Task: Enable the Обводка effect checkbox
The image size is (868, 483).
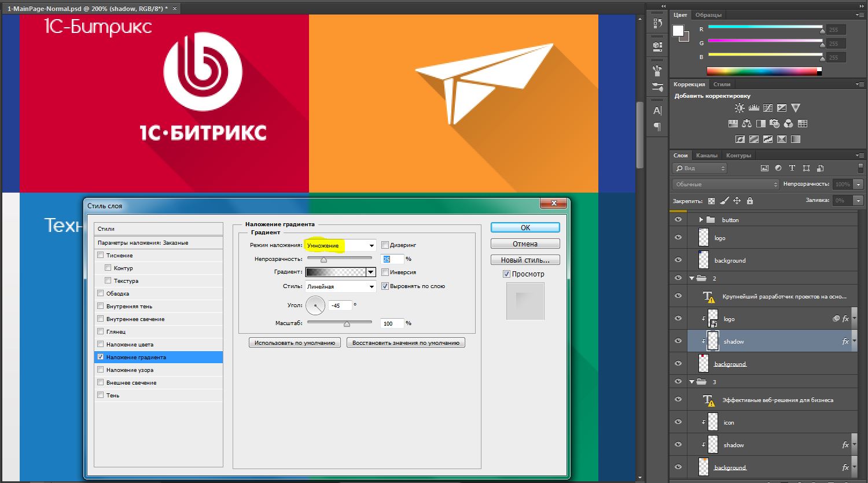Action: click(101, 293)
